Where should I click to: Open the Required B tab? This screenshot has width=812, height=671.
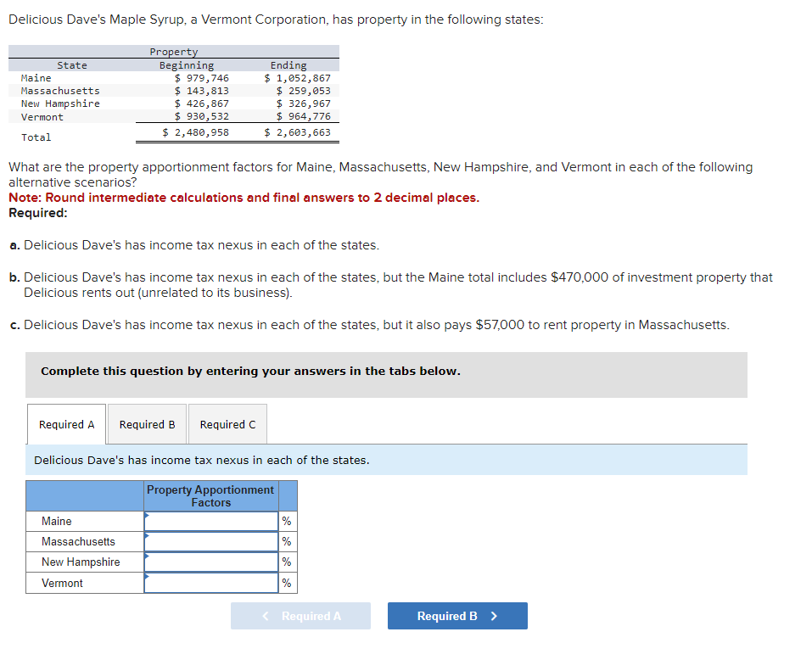[x=147, y=424]
